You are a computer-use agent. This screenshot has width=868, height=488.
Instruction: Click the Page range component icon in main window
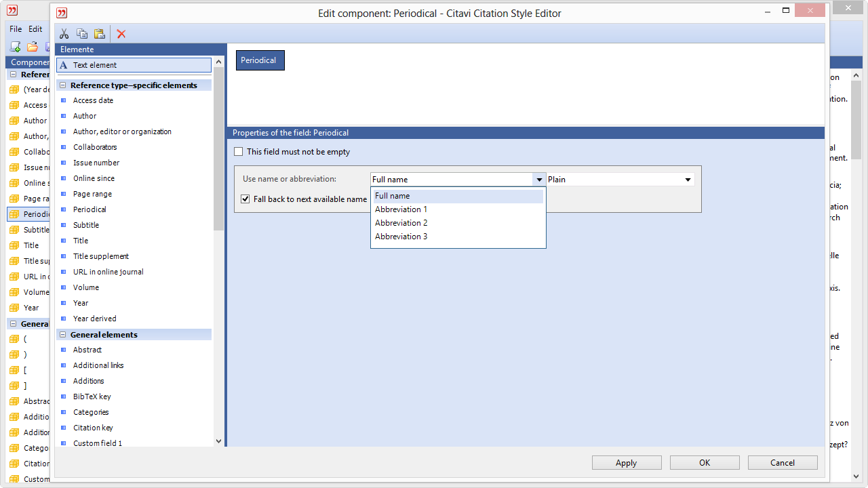click(14, 199)
